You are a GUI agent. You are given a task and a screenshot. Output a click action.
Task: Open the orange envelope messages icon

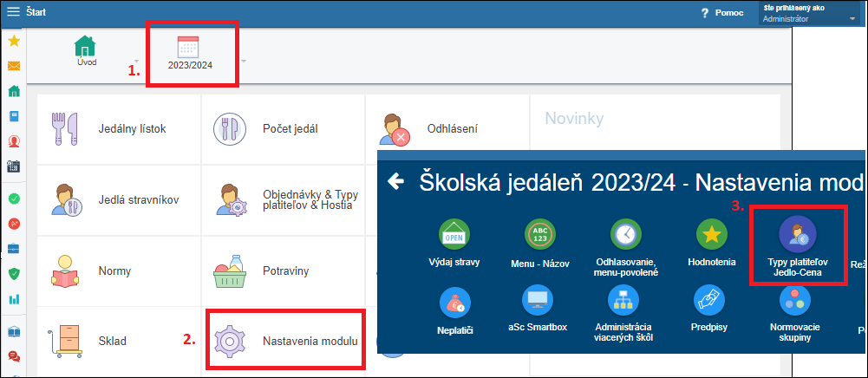pos(14,66)
